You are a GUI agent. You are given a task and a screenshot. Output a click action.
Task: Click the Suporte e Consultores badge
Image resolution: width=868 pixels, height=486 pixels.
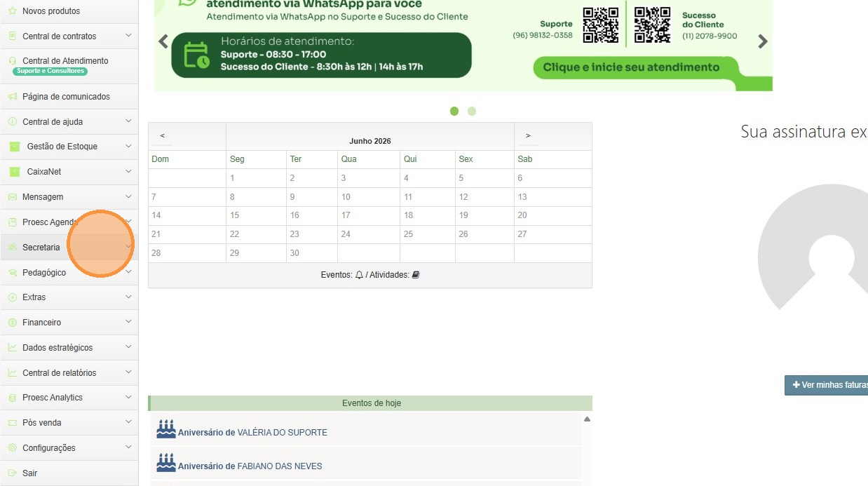(x=50, y=71)
